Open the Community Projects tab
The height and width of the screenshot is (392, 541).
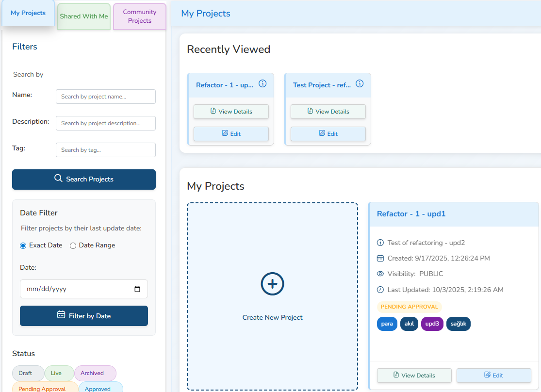tap(140, 16)
